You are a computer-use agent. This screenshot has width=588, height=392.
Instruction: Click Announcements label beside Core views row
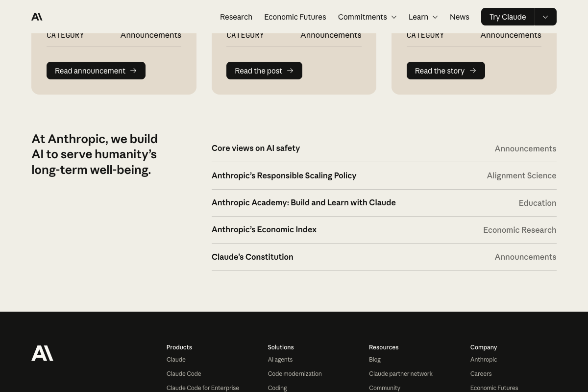coord(525,148)
